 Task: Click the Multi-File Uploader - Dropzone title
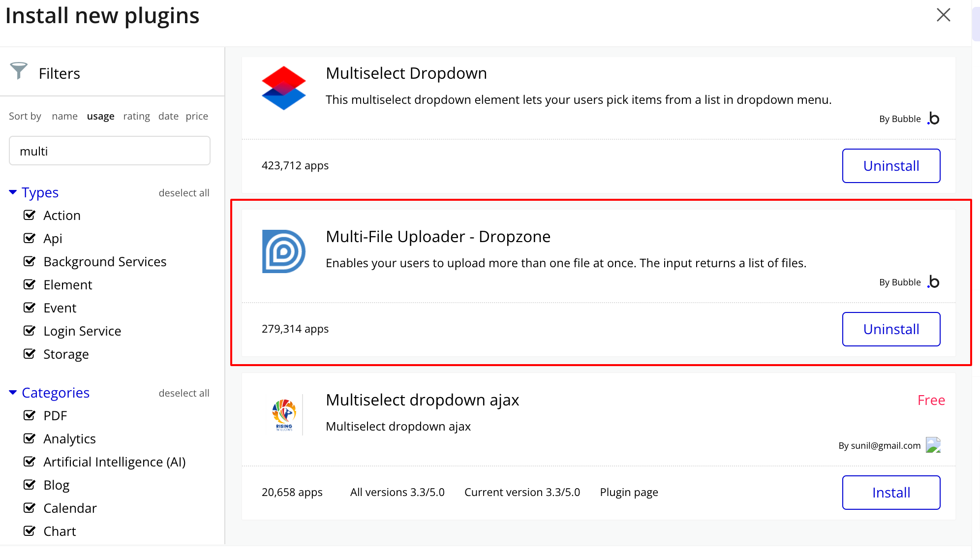coord(438,237)
